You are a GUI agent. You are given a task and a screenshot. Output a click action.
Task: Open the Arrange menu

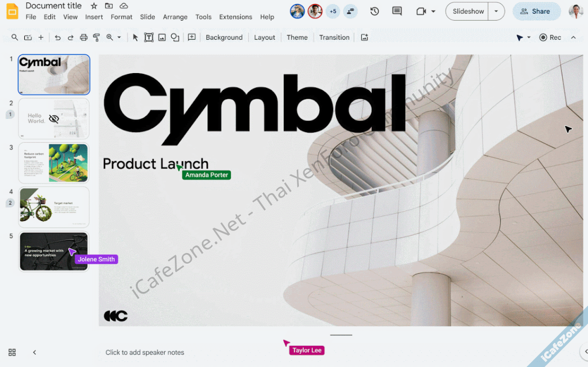point(175,17)
